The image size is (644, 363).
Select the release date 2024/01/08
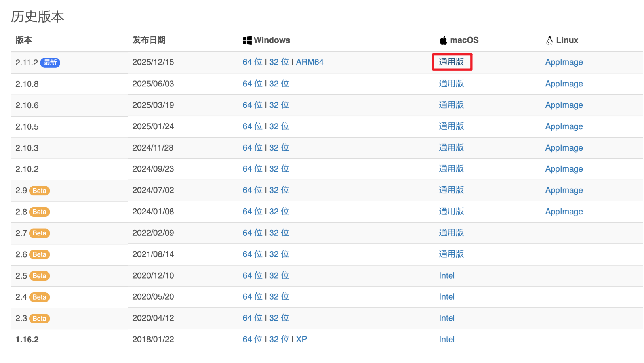click(153, 212)
